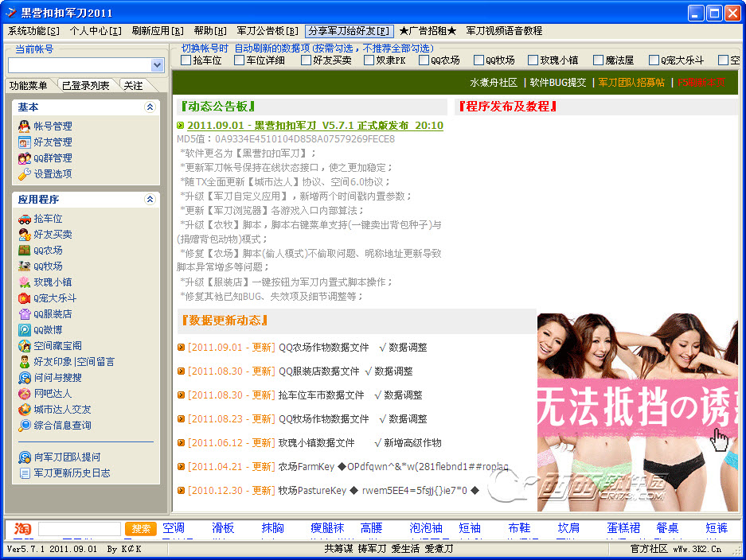The width and height of the screenshot is (746, 560).
Task: Open the 当前帐号 dropdown list
Action: point(157,65)
